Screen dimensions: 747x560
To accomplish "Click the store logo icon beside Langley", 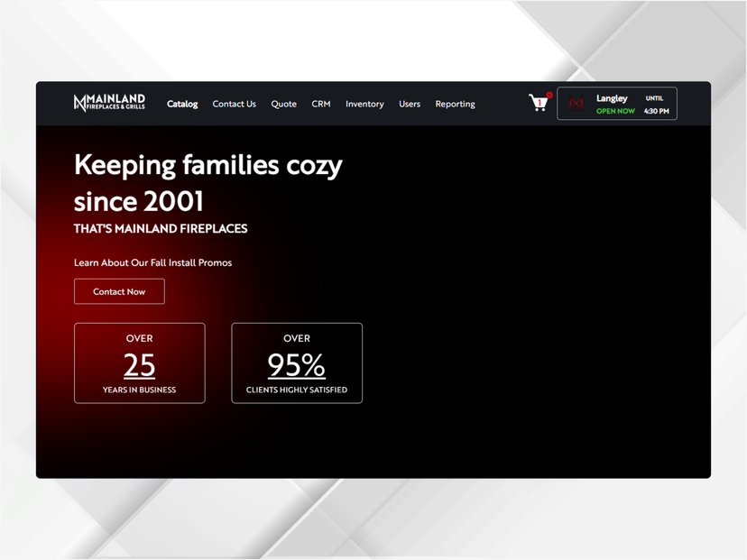I will coord(576,104).
